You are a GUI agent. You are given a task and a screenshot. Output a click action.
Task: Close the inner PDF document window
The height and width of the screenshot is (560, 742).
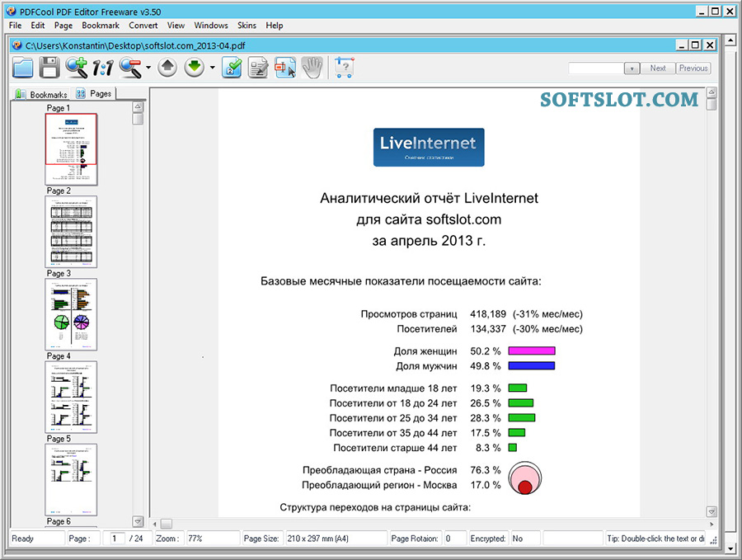tap(710, 45)
